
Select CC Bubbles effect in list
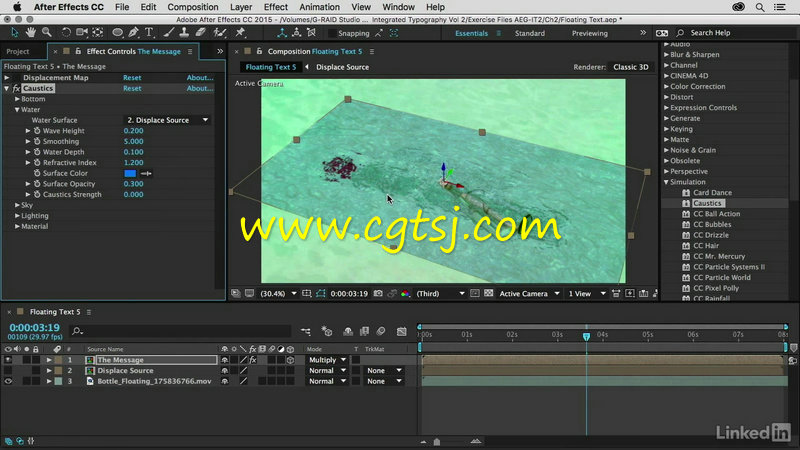pyautogui.click(x=712, y=224)
